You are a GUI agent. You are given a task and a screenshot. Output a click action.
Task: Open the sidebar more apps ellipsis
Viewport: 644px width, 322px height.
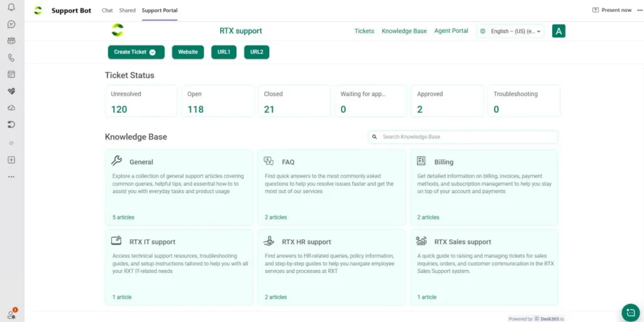(x=11, y=177)
